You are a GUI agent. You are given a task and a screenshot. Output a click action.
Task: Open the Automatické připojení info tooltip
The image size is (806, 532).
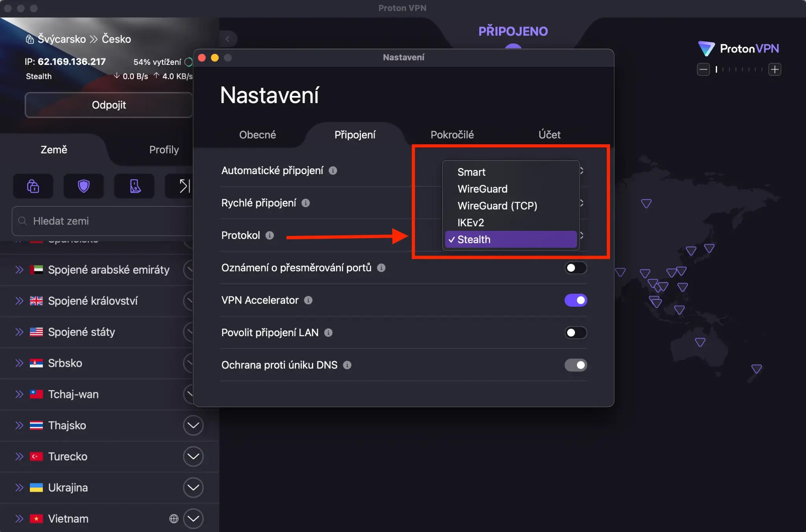(x=333, y=170)
